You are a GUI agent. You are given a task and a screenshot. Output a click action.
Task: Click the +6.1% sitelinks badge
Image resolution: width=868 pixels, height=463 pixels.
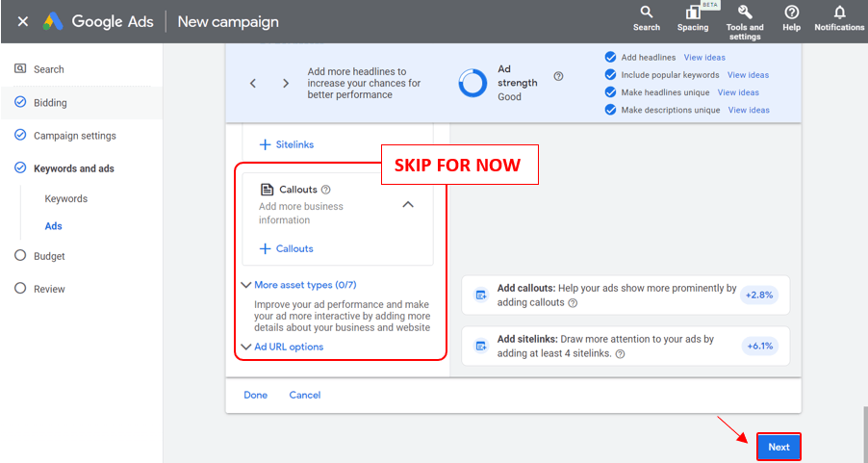pos(759,347)
